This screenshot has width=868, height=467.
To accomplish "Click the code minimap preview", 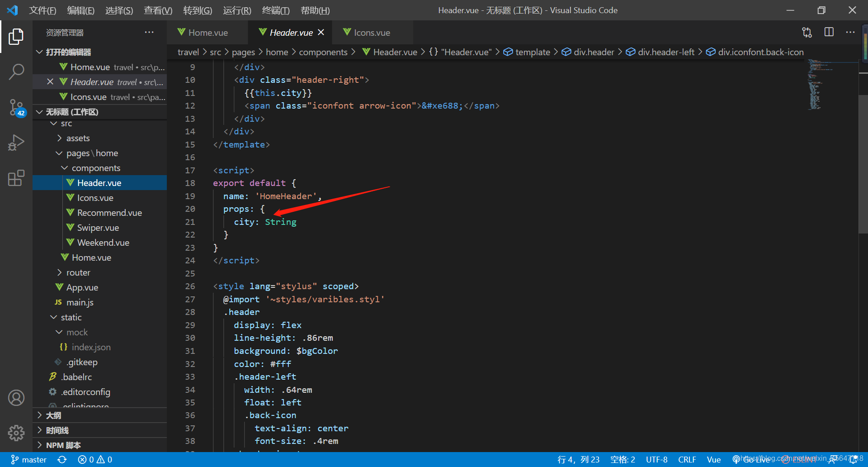I will [x=832, y=84].
